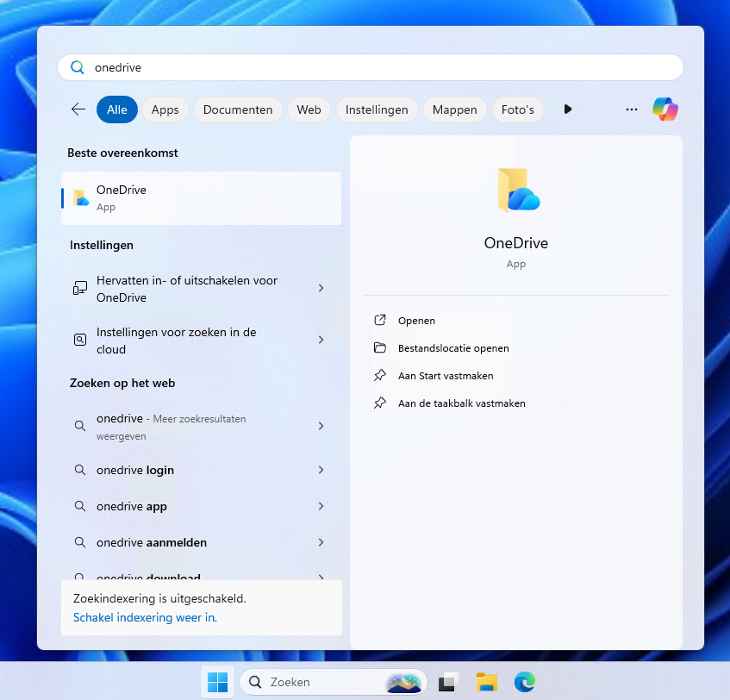Screen dimensions: 730x700
Task: Switch to the Mappen filter tab
Action: point(455,109)
